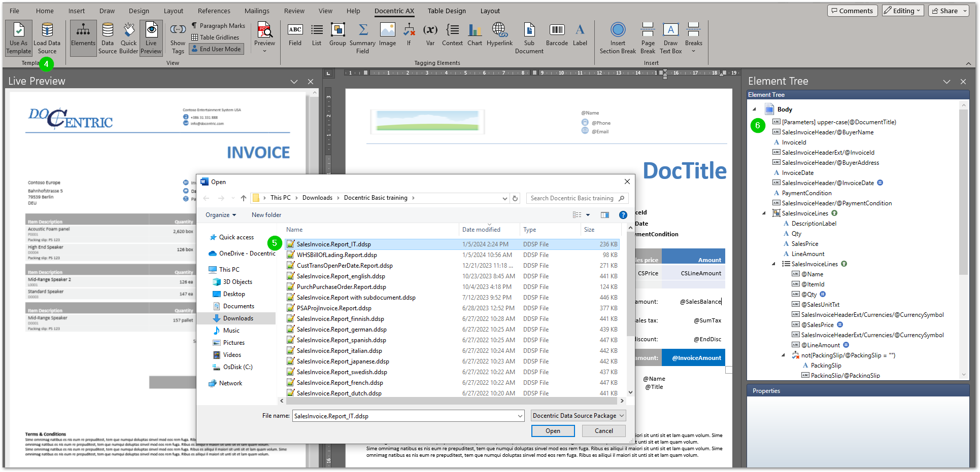Open the Quick Builder tool
The width and height of the screenshot is (980, 472).
pyautogui.click(x=129, y=38)
